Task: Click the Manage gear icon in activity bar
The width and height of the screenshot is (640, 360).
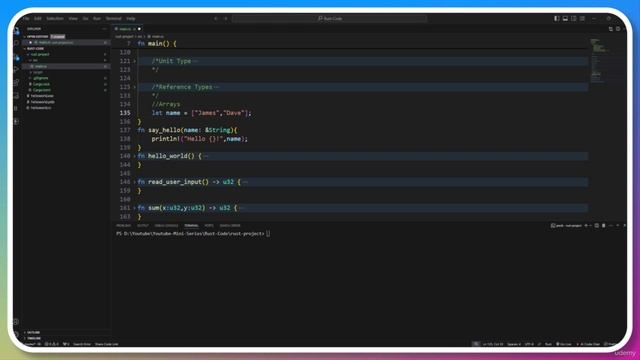Action: pyautogui.click(x=17, y=322)
